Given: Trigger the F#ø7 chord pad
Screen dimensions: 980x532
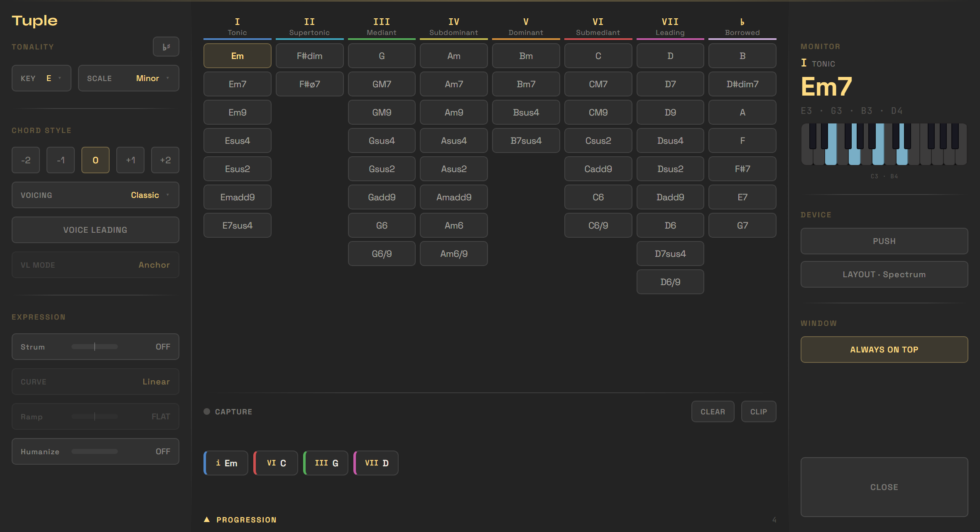Looking at the screenshot, I should (310, 84).
